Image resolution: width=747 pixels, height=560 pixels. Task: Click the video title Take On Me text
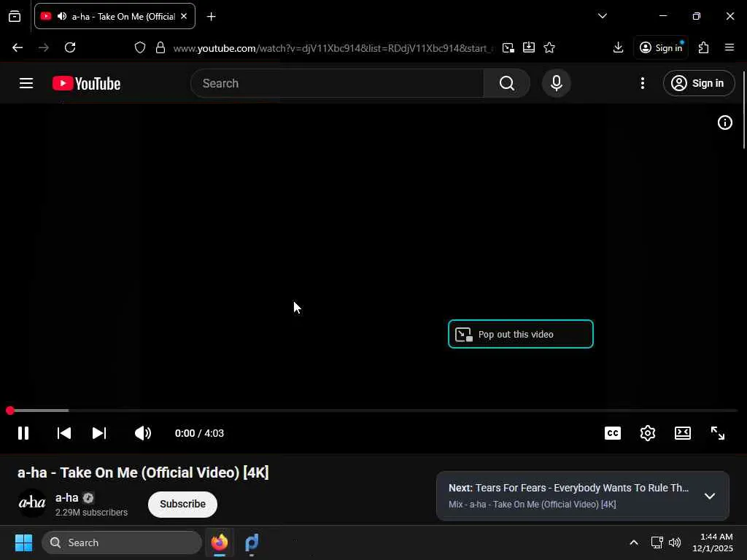(x=143, y=472)
